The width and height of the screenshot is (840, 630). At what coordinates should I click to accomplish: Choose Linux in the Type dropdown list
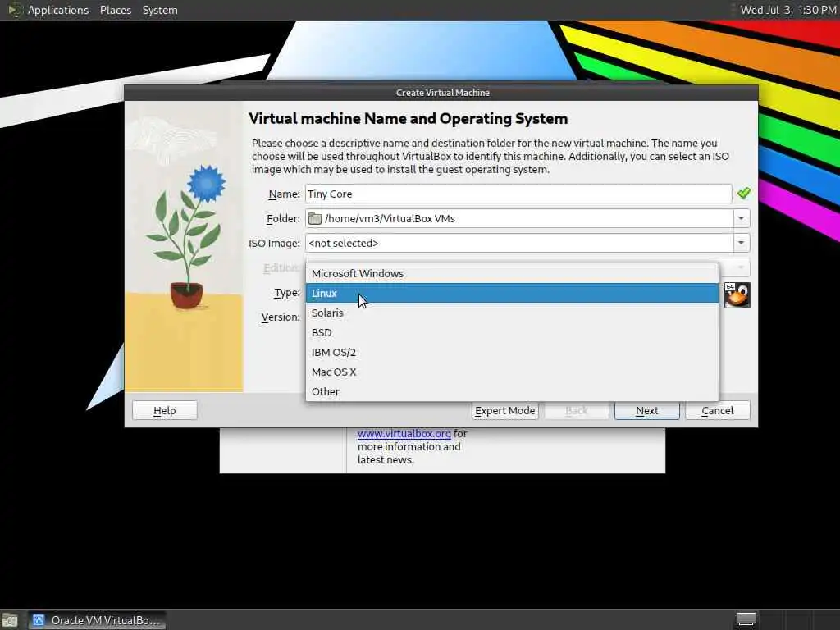(x=512, y=293)
